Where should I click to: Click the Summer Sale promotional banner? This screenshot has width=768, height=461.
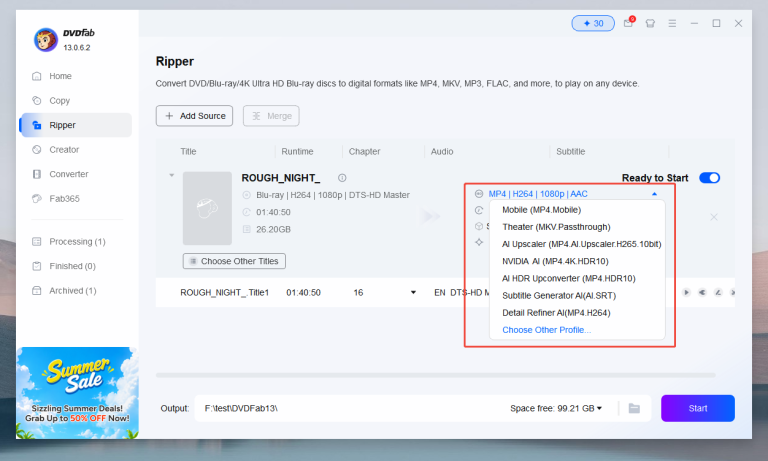point(77,393)
